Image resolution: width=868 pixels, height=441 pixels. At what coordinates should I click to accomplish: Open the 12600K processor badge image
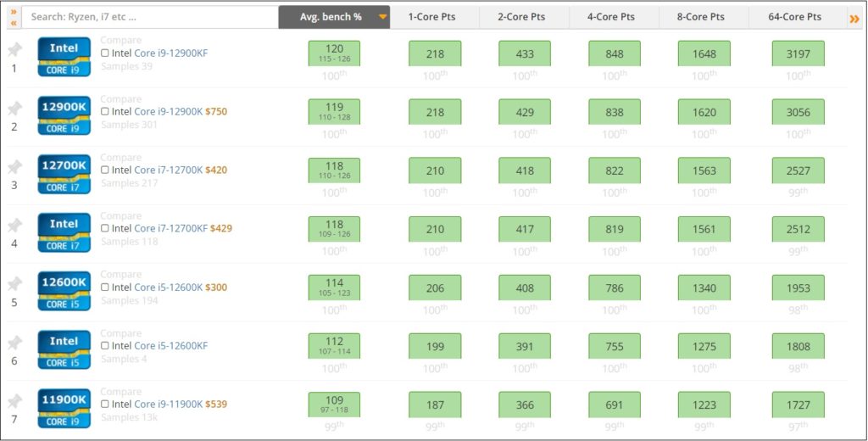[x=64, y=291]
